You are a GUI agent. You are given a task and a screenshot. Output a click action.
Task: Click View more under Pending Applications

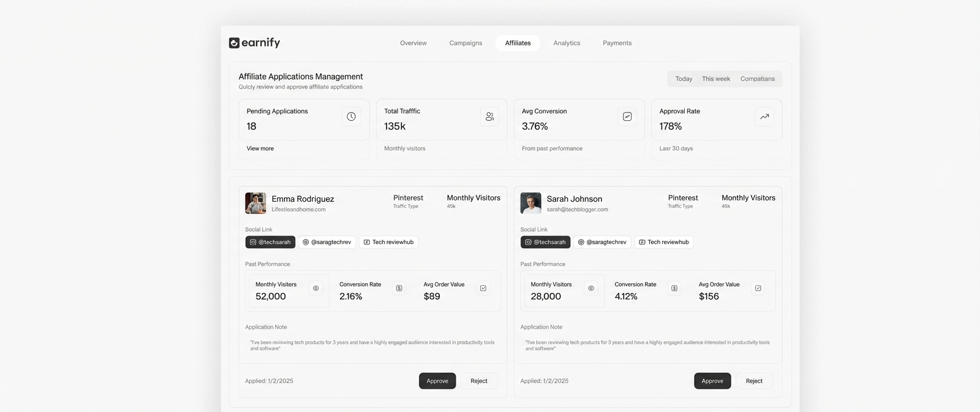(260, 148)
